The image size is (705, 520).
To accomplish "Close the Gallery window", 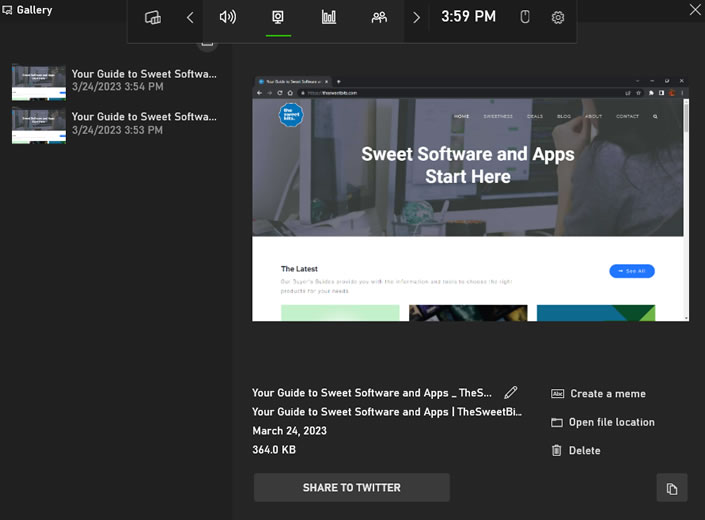I will click(x=695, y=9).
